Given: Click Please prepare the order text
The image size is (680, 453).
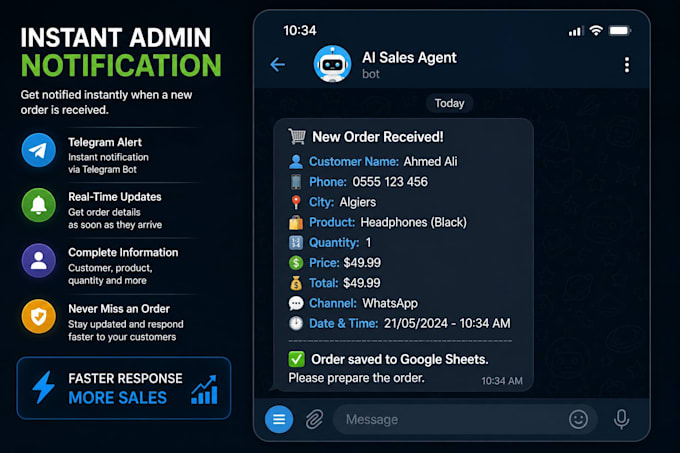Looking at the screenshot, I should [x=356, y=378].
